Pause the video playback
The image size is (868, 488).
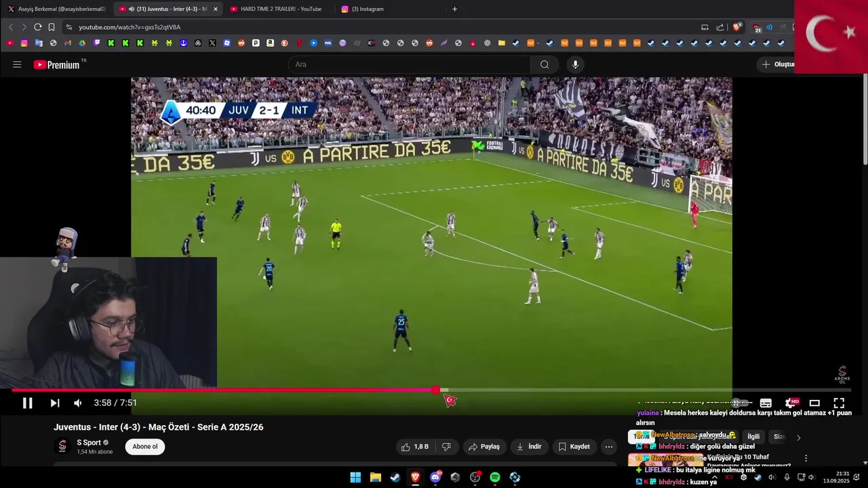click(x=27, y=403)
